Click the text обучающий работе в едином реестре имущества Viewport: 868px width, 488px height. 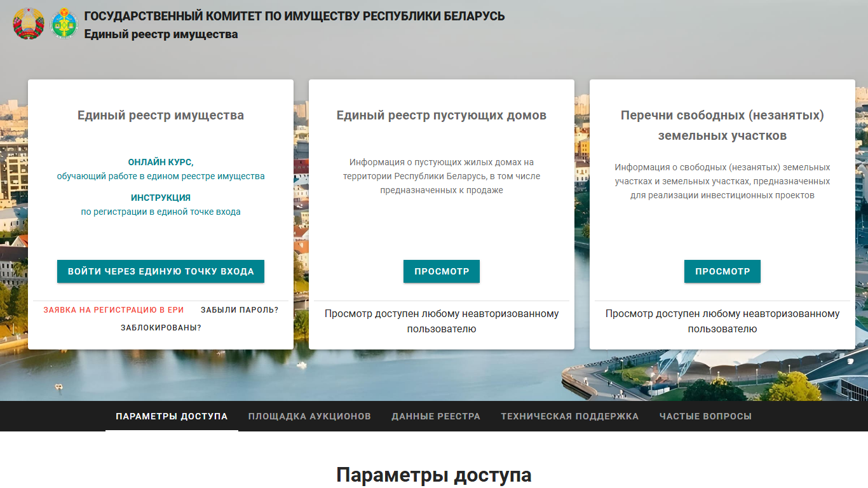(161, 176)
